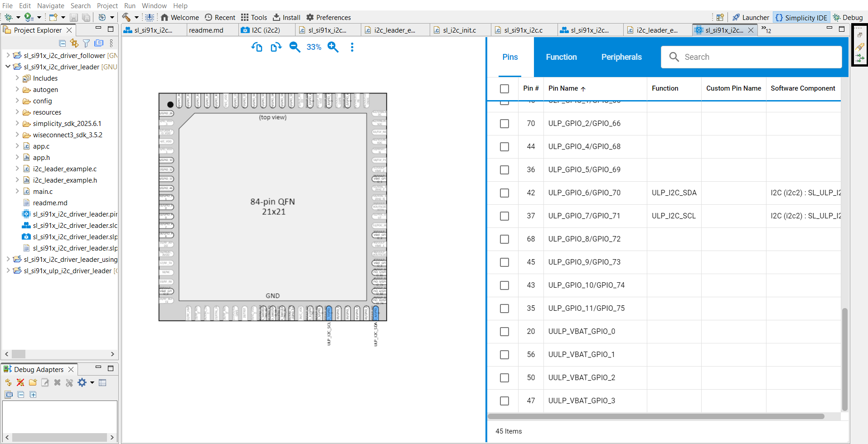Open the Launcher perspective
Image resolution: width=868 pixels, height=444 pixels.
(750, 17)
